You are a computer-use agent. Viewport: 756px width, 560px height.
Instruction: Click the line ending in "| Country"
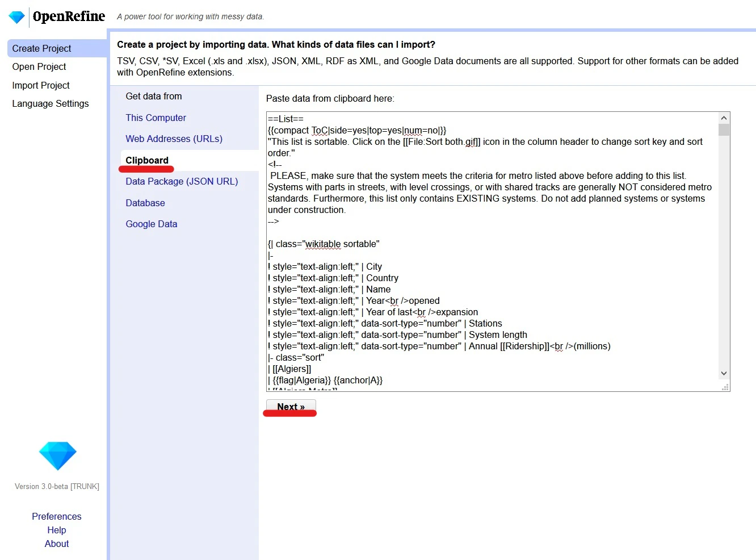tap(333, 278)
